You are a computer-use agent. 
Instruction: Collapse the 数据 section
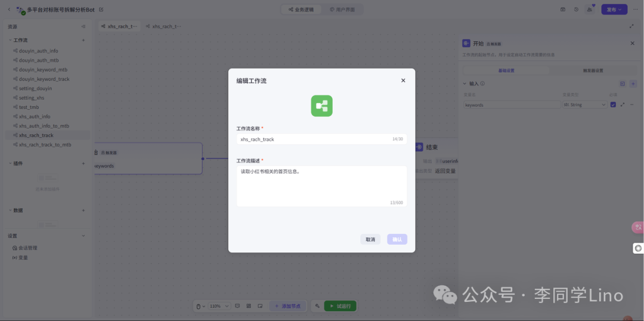tap(10, 210)
